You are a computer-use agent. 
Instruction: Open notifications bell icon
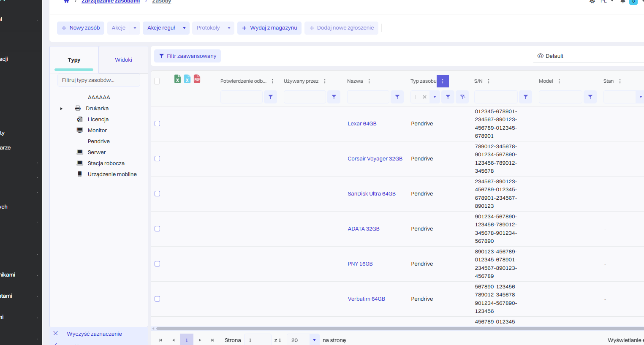[x=622, y=2]
